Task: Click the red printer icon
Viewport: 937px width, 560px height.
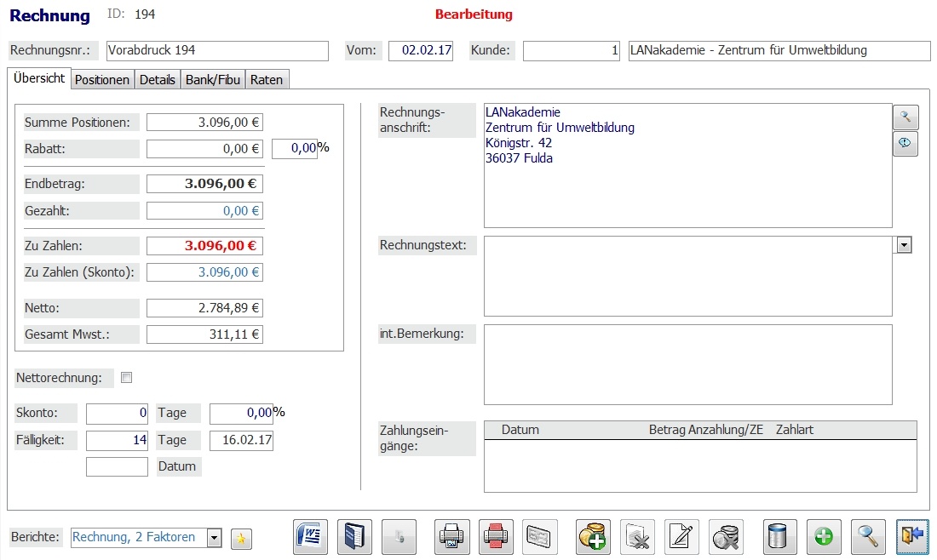Action: pyautogui.click(x=496, y=537)
